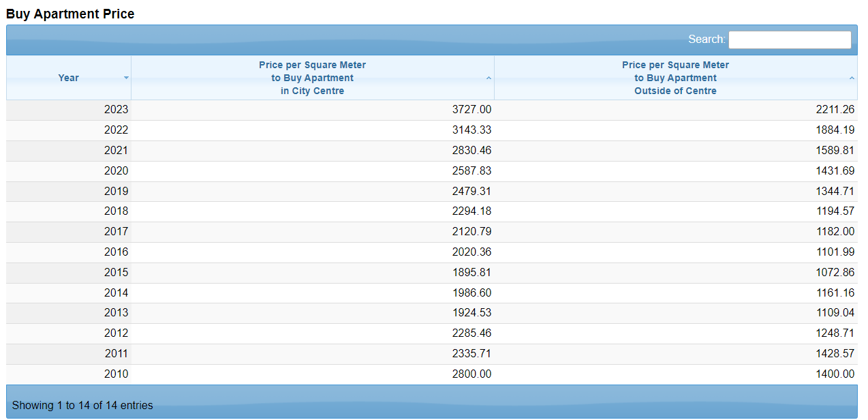This screenshot has width=868, height=420.
Task: Sort by Price in City Centre header text
Action: tap(312, 78)
